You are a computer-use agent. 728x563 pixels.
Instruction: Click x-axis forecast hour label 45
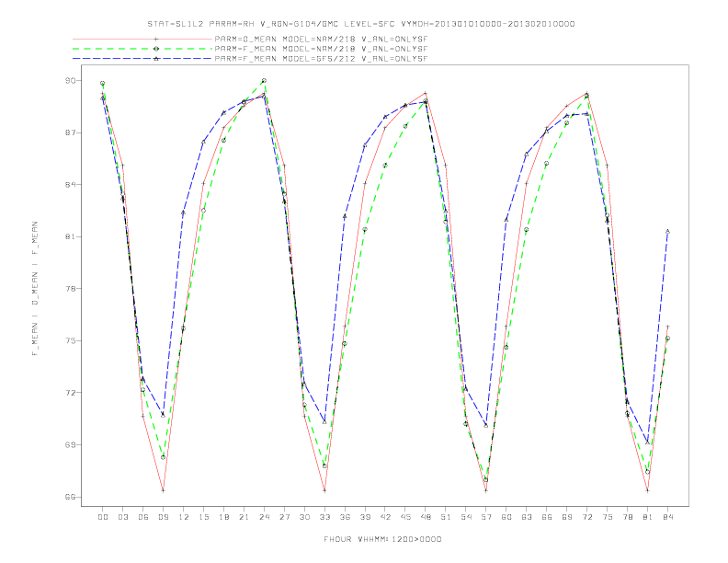point(405,517)
